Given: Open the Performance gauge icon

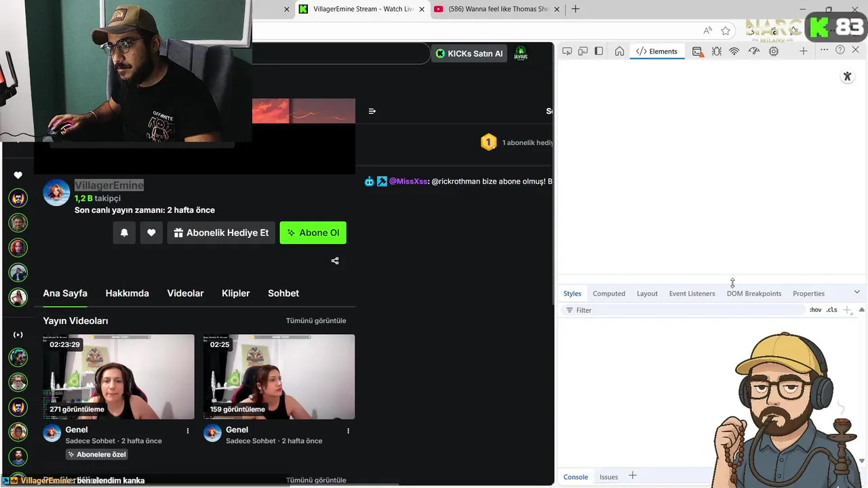Looking at the screenshot, I should pos(754,51).
